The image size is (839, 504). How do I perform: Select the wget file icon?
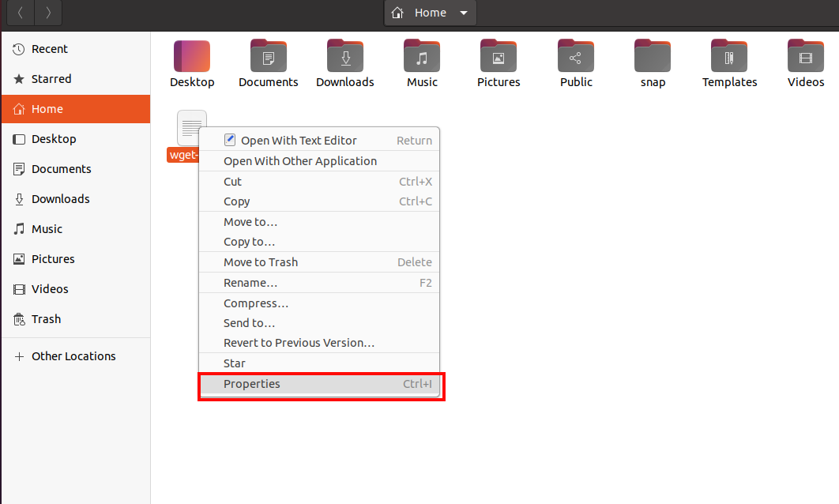point(191,127)
